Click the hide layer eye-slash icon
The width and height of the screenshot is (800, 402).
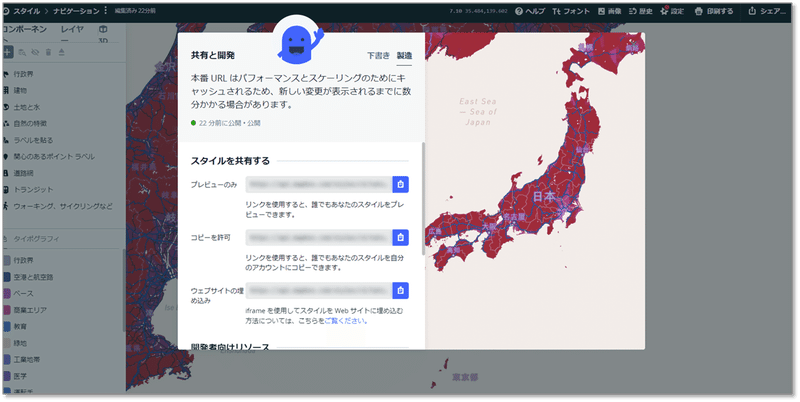pyautogui.click(x=35, y=52)
